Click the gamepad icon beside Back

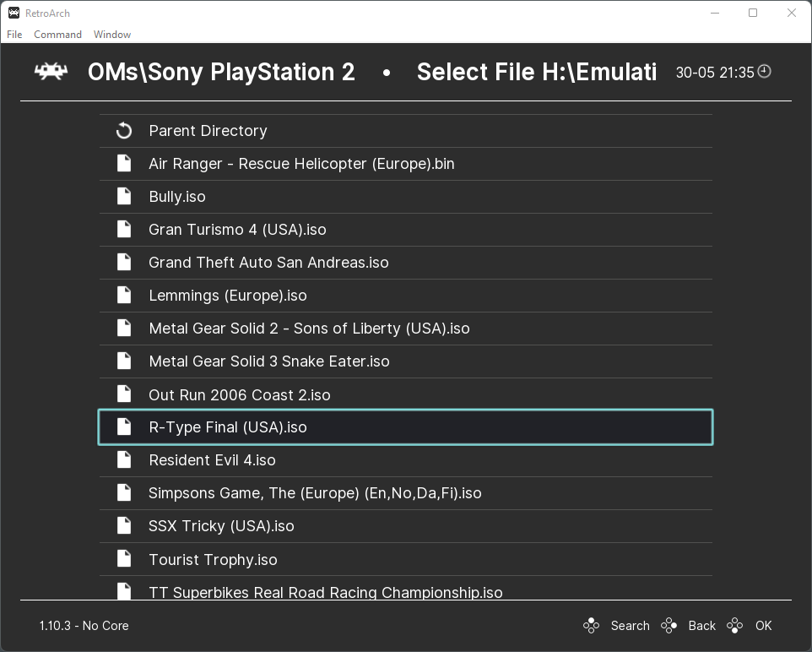point(669,626)
